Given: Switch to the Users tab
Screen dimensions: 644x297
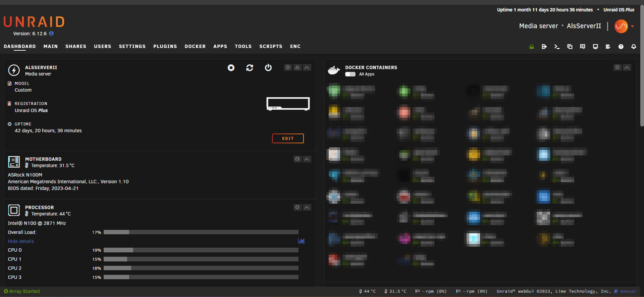Looking at the screenshot, I should pyautogui.click(x=103, y=46).
